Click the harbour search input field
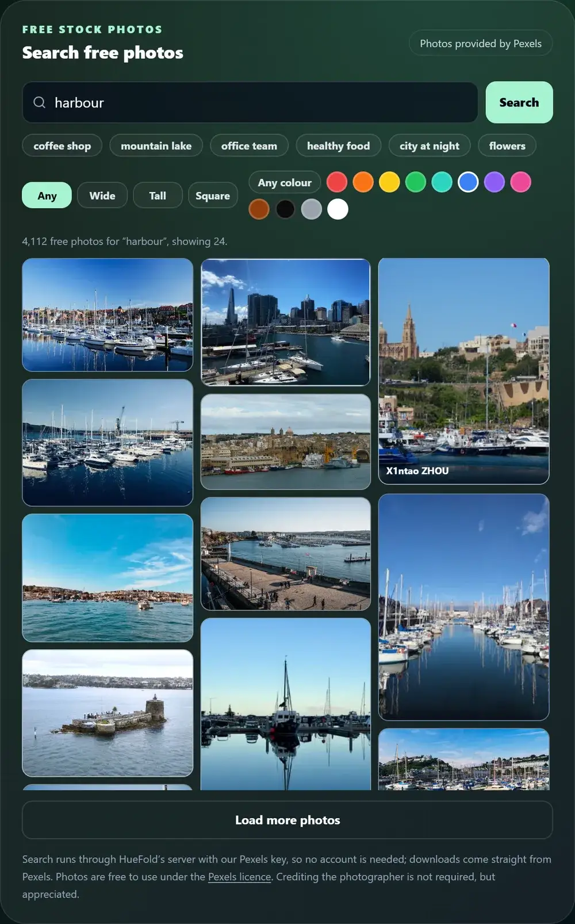This screenshot has height=924, width=575. coord(250,102)
